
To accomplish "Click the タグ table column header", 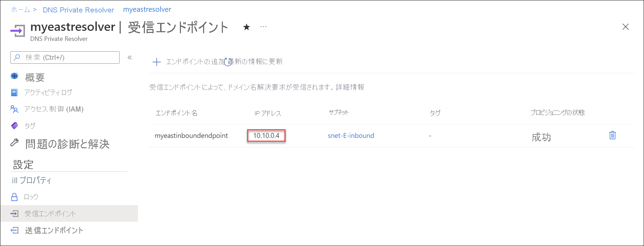I will point(435,113).
